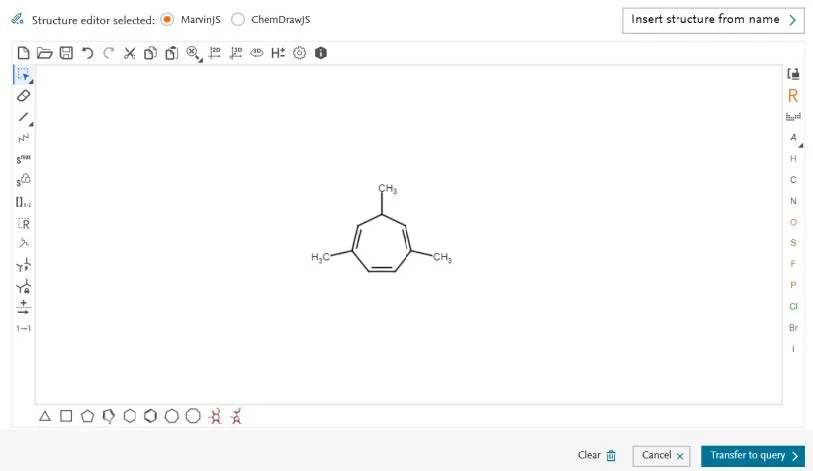Select the cyclobutane square template
This screenshot has height=471, width=813.
click(x=66, y=416)
